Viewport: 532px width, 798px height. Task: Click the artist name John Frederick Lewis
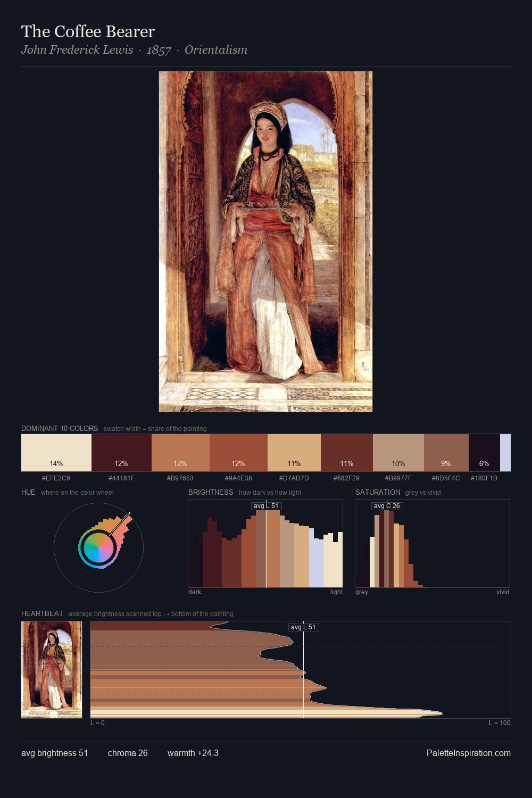[x=77, y=50]
